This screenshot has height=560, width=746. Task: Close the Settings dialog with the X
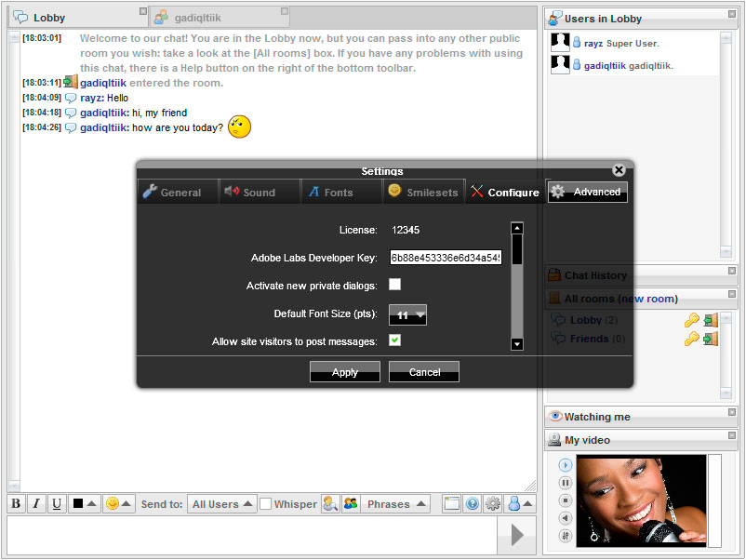619,170
